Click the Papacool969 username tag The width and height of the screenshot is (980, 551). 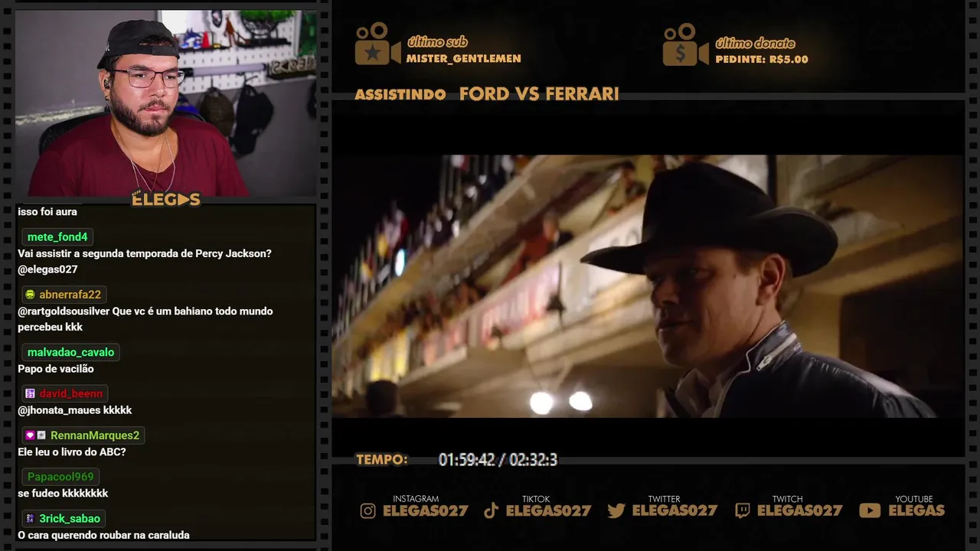[x=60, y=477]
